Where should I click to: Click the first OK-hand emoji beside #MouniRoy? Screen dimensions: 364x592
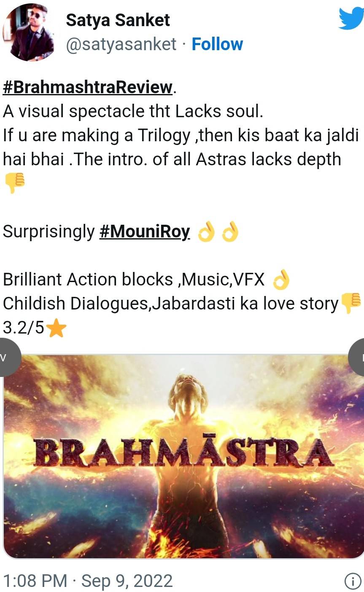(206, 232)
